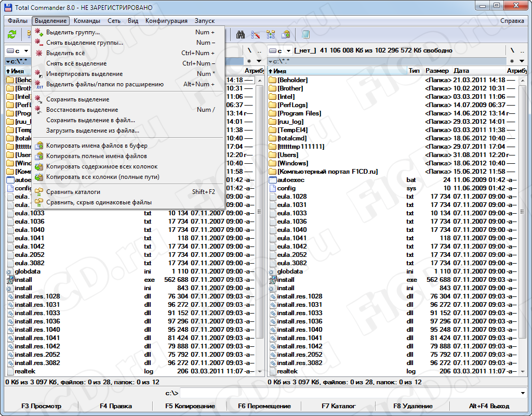
Task: Click left panel vertical scrollbar up arrow
Action: pos(260,81)
